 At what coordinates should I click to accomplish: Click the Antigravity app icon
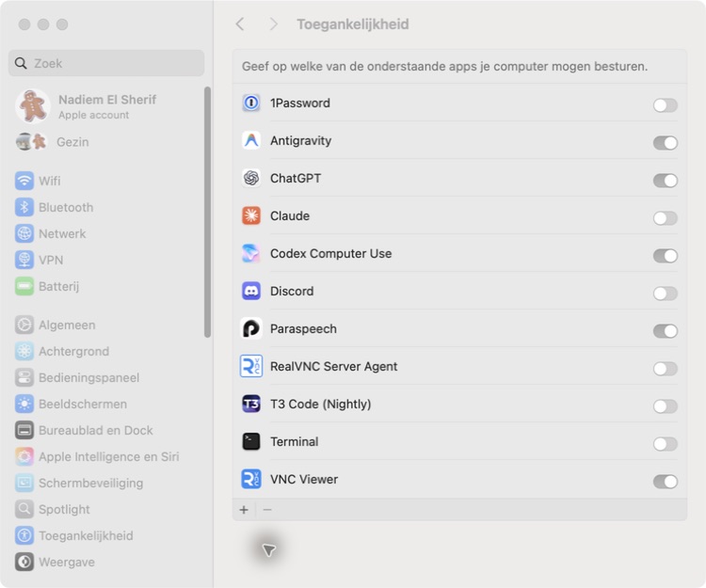point(251,141)
